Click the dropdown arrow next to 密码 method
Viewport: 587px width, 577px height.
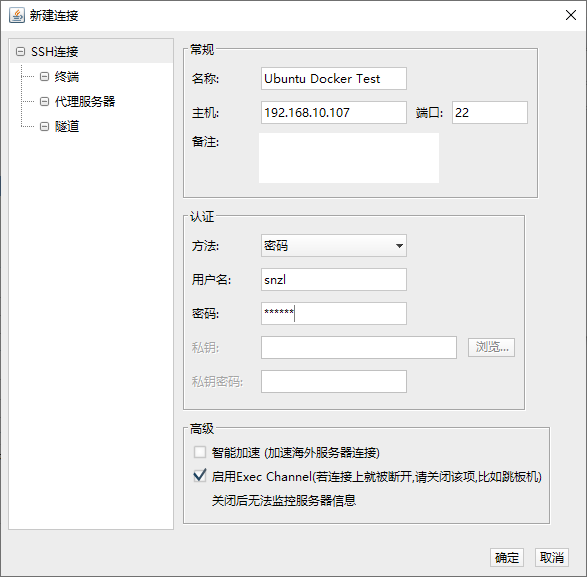pos(399,246)
